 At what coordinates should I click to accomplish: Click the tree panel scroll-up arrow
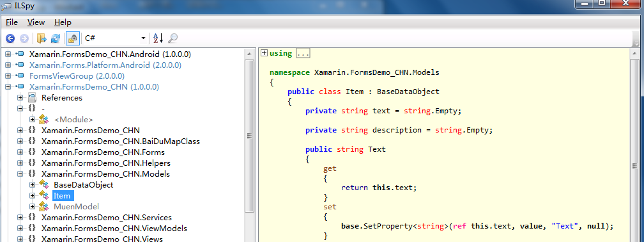(x=249, y=54)
